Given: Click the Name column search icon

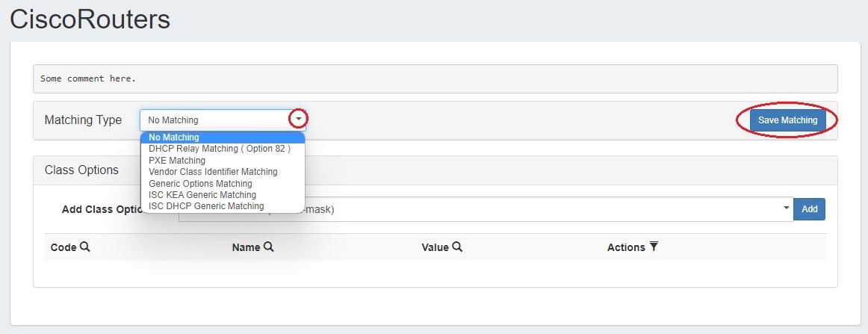Looking at the screenshot, I should (x=269, y=247).
